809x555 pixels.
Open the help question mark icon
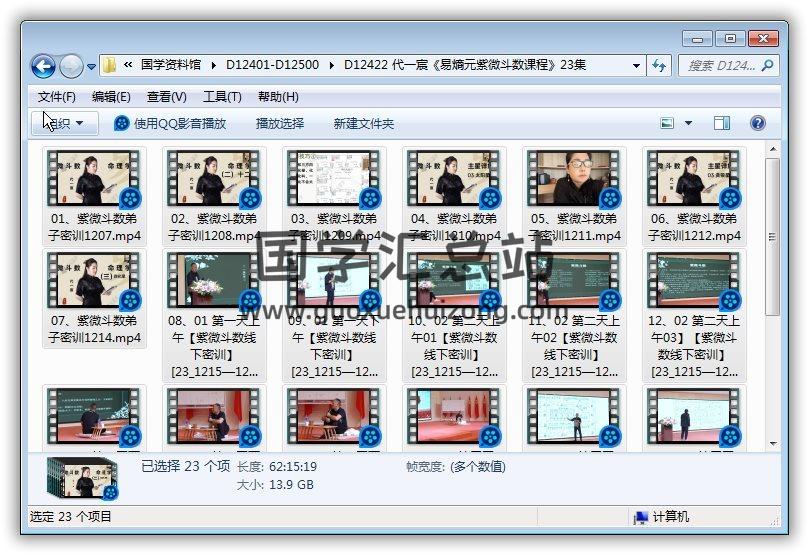[757, 123]
